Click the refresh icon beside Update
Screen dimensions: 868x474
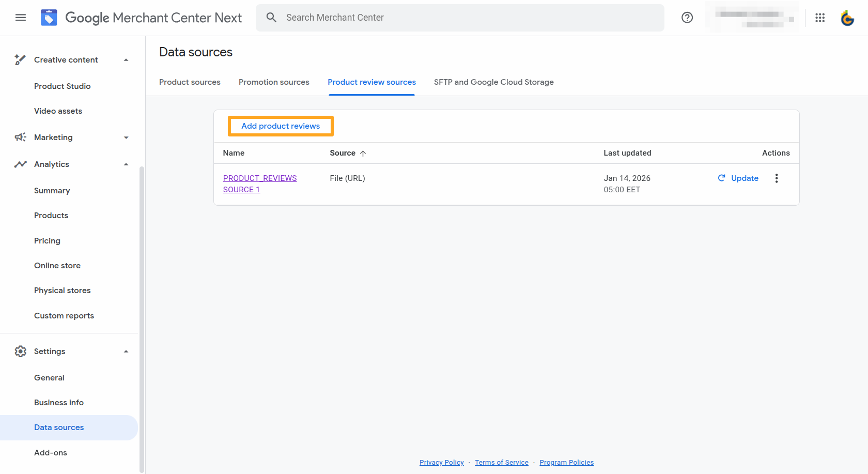[x=721, y=178]
